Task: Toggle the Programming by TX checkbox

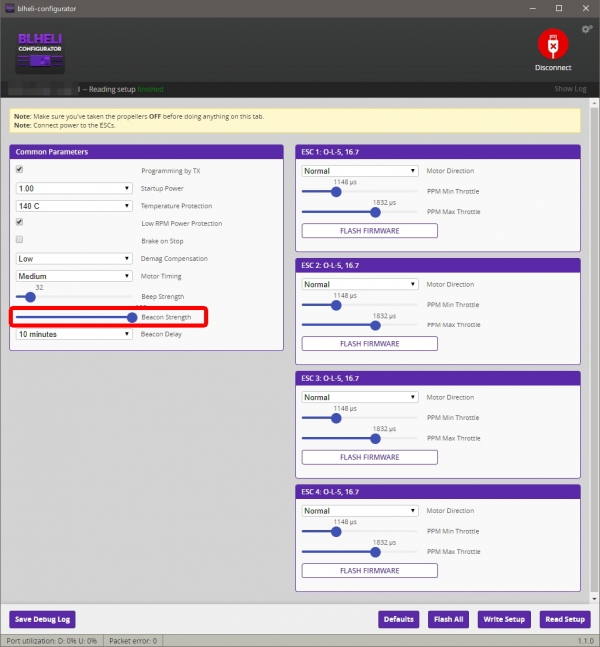Action: [x=19, y=169]
